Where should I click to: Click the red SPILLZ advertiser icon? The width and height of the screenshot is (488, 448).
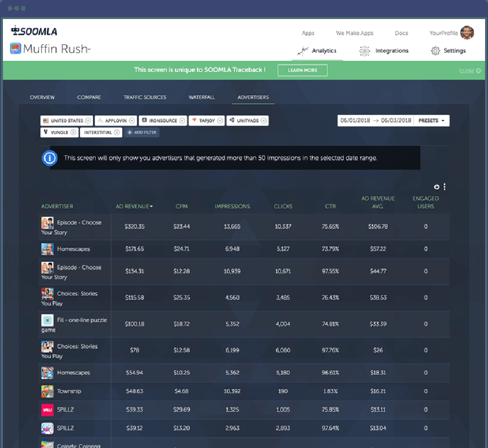click(47, 409)
